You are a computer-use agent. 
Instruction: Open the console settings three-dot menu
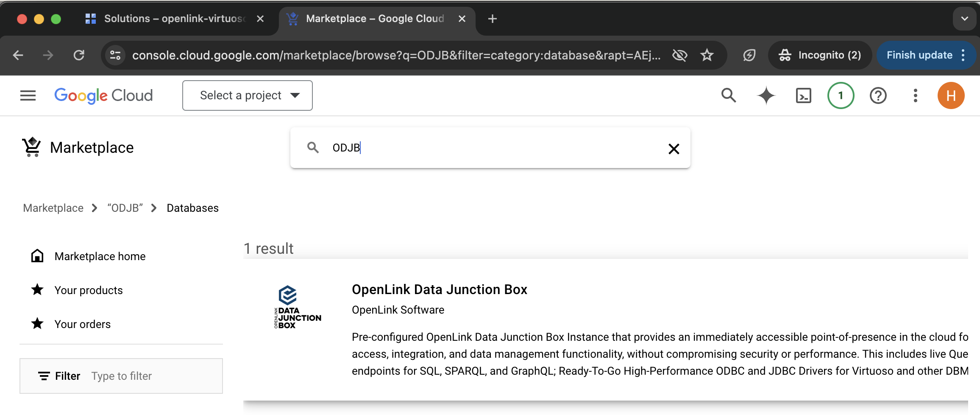915,95
